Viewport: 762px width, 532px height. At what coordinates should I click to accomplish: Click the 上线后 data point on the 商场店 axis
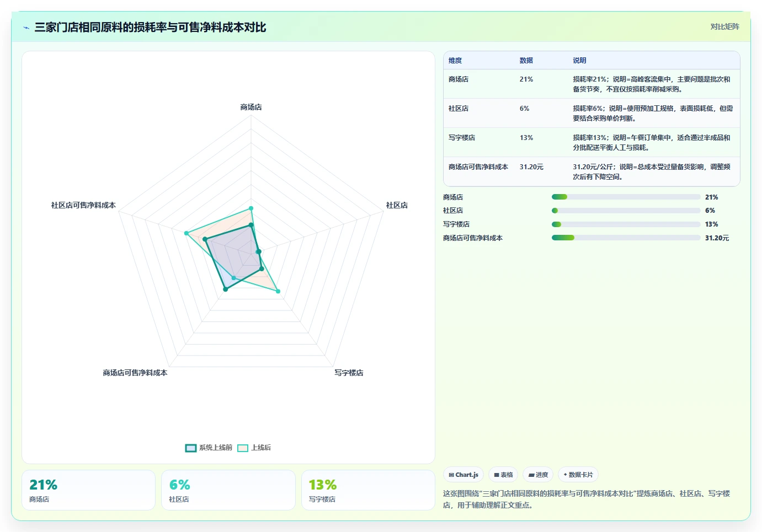point(251,208)
